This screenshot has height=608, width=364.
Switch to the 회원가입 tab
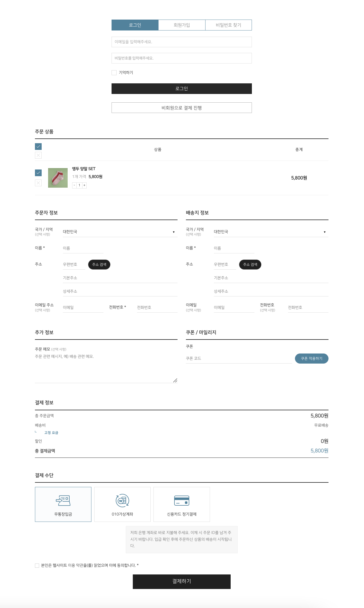(182, 25)
